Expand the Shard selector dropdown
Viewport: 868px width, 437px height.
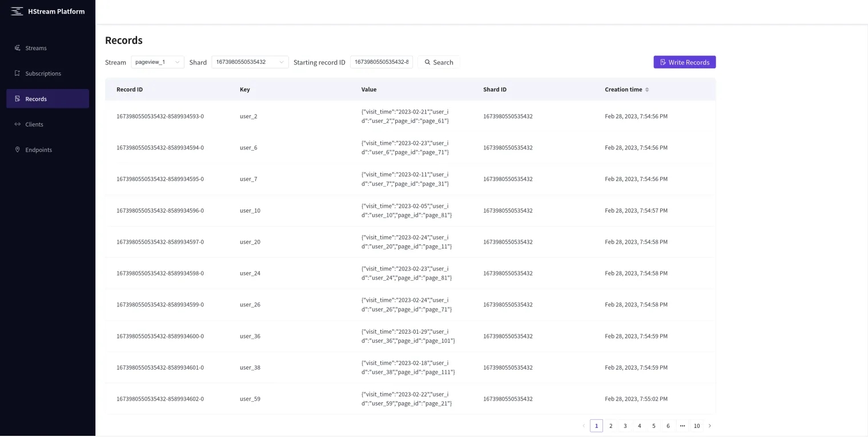pyautogui.click(x=250, y=62)
